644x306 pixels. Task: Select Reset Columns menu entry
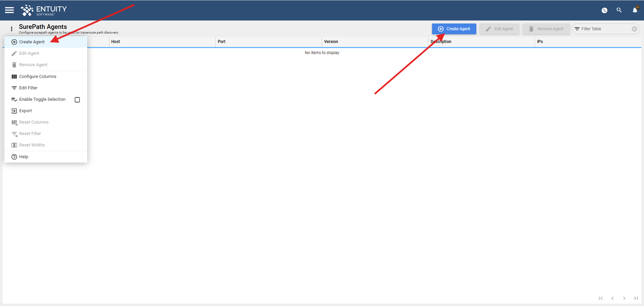click(x=46, y=122)
